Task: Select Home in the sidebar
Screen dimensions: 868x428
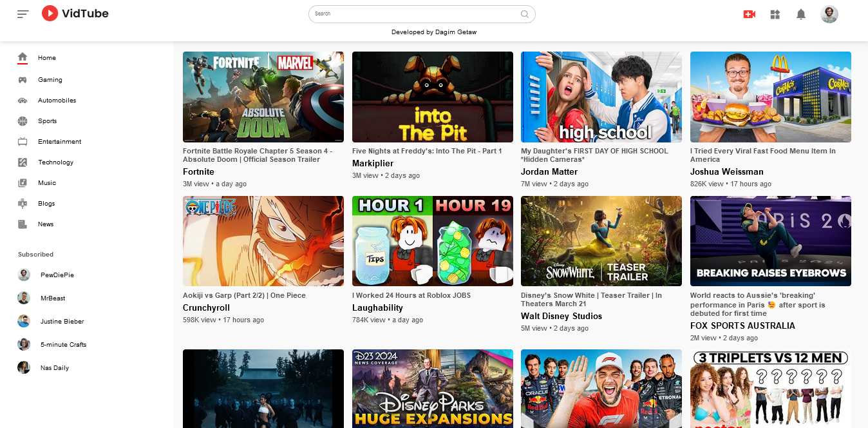Action: click(47, 58)
